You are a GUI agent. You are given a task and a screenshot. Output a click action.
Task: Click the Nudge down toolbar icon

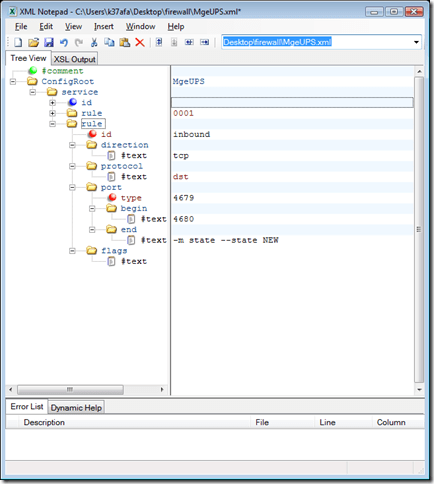[174, 42]
